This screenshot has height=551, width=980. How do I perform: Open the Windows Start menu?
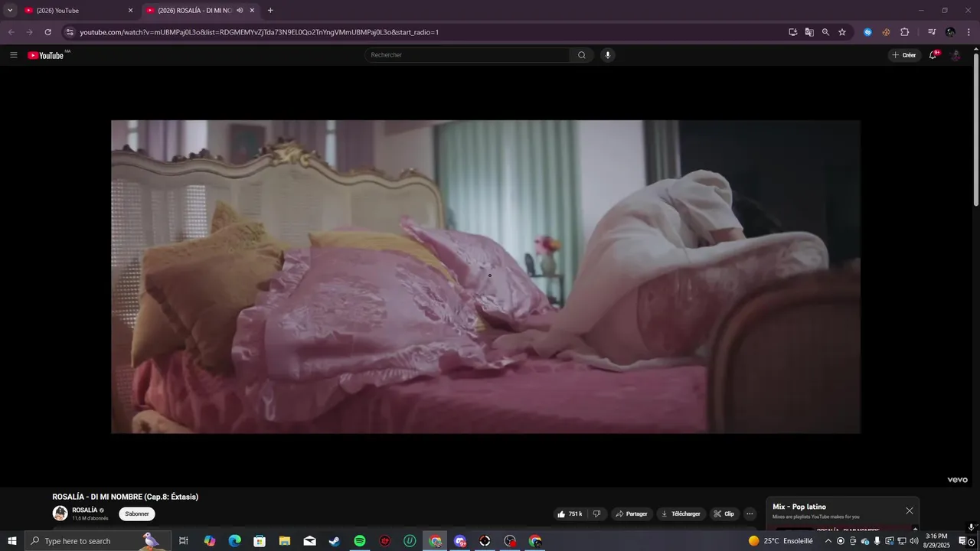[11, 541]
